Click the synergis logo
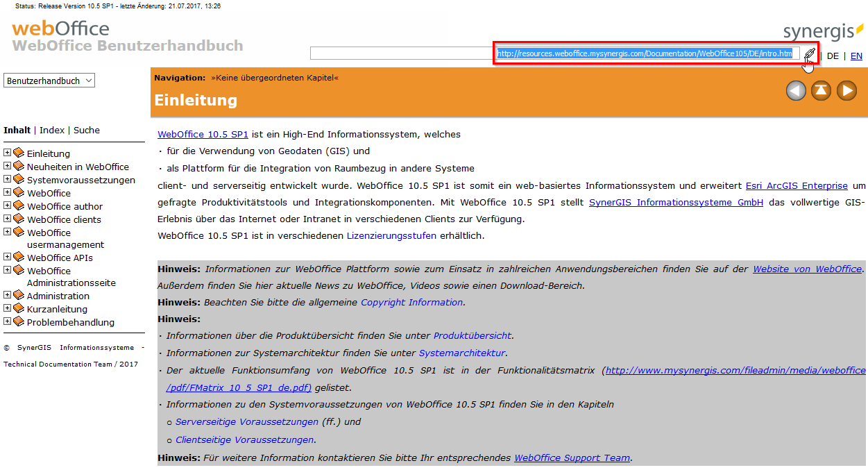Screen dimensions: 868x470 coord(824,31)
